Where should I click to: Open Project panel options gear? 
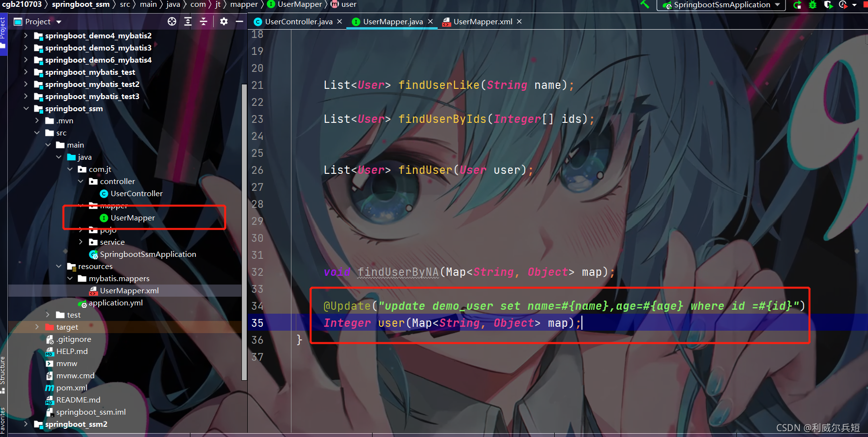223,21
